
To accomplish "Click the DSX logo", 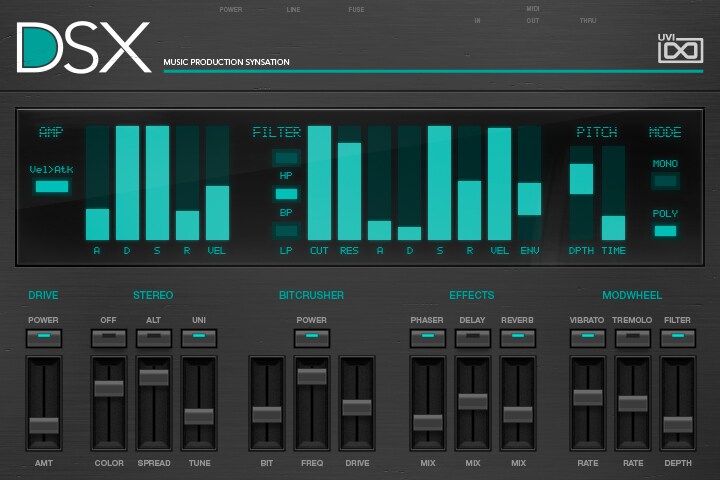I will point(84,47).
